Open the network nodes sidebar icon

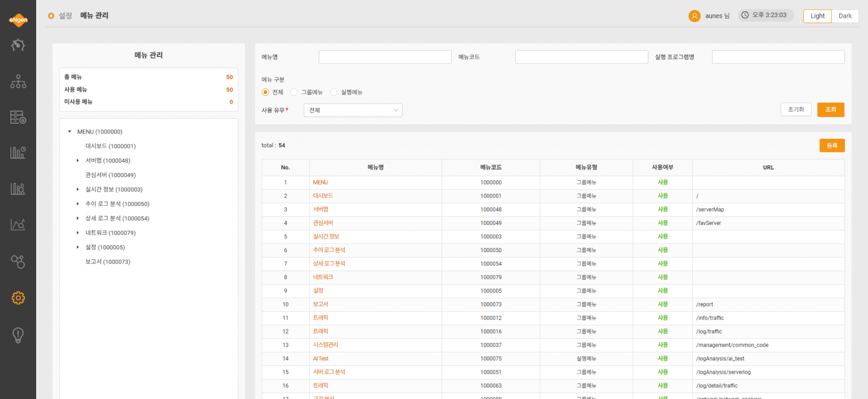pos(18,262)
